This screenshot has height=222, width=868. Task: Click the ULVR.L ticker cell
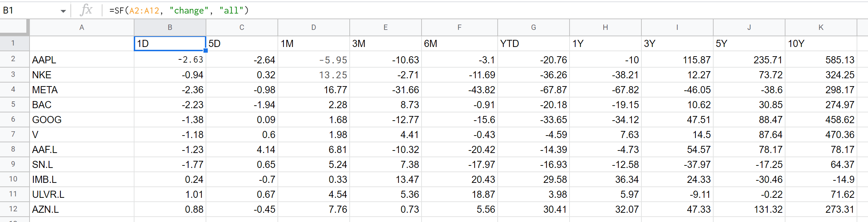pyautogui.click(x=82, y=194)
